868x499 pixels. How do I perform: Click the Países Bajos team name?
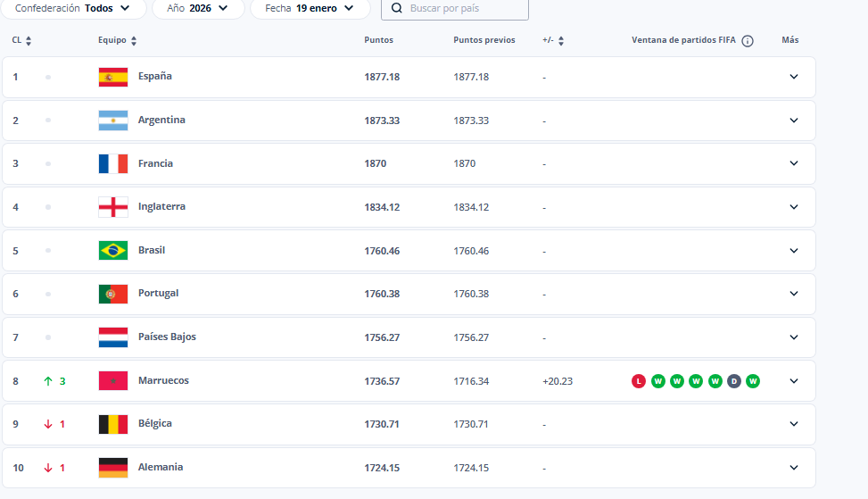(x=167, y=337)
